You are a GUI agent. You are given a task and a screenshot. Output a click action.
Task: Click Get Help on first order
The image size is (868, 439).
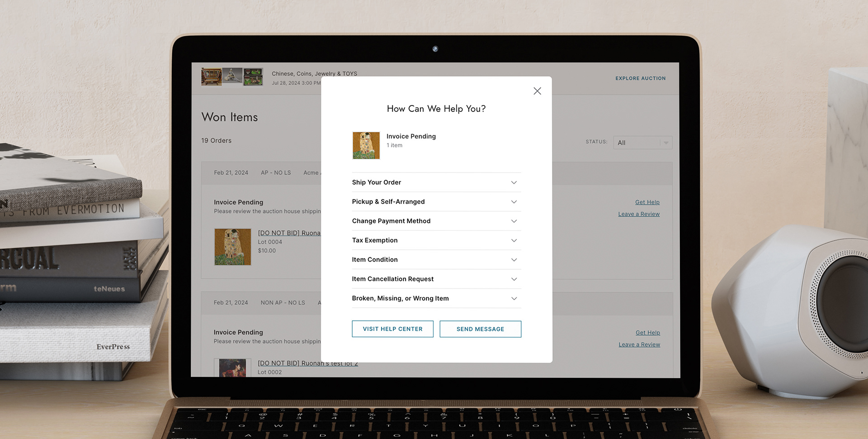(x=647, y=202)
